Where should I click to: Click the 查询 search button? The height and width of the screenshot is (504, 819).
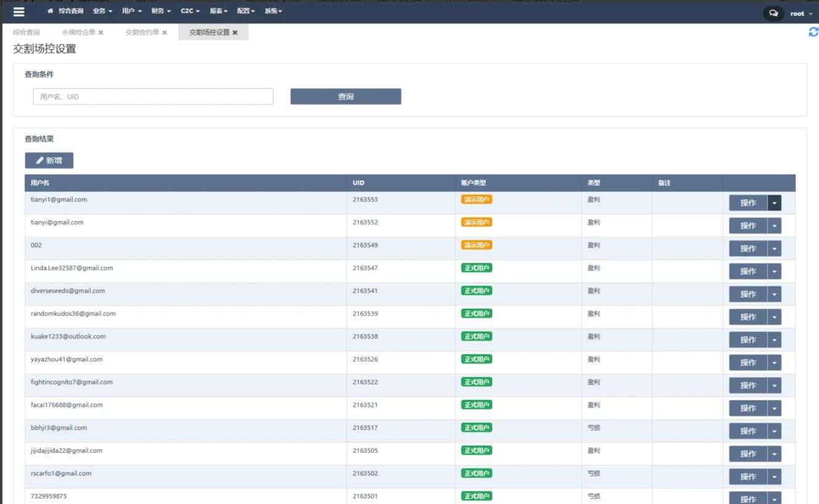coord(346,97)
